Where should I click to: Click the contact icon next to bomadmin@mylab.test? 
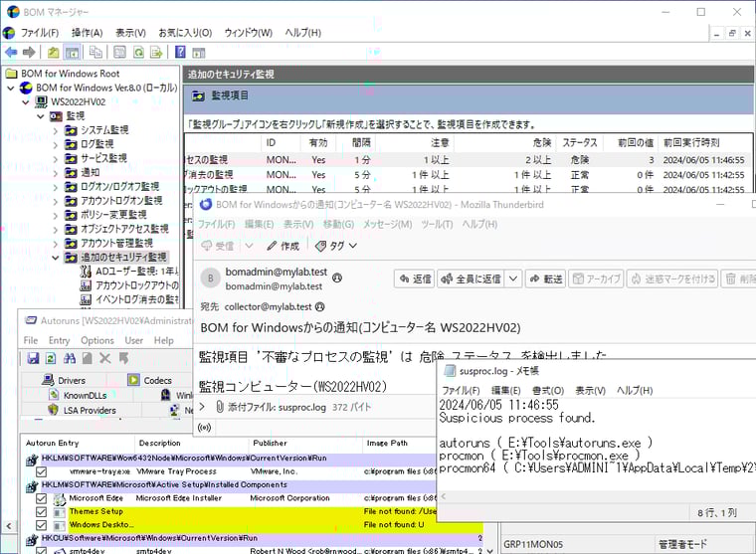tap(337, 277)
